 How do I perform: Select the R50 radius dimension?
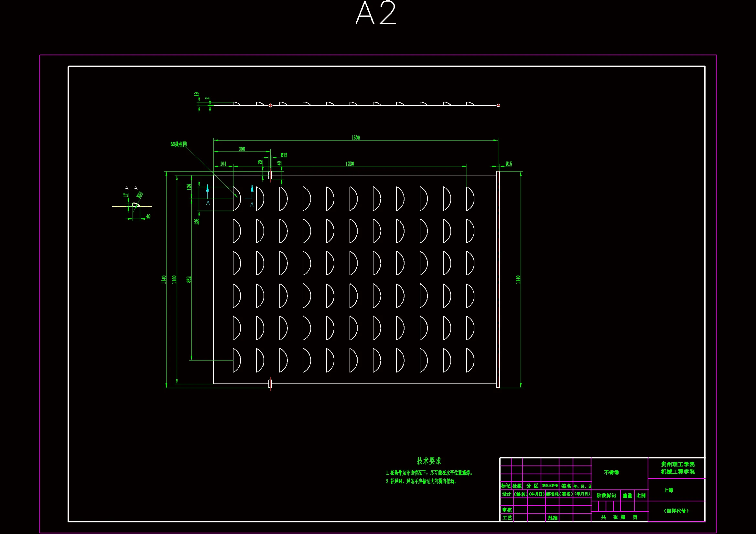coord(140,195)
